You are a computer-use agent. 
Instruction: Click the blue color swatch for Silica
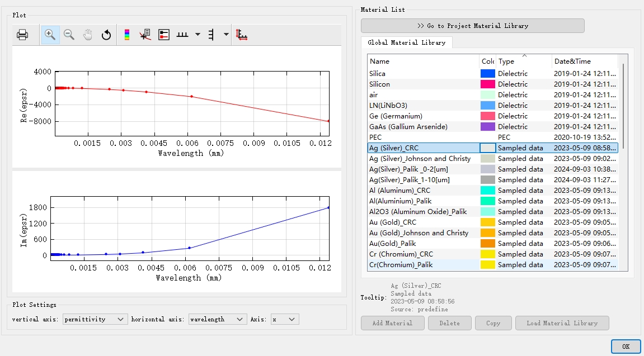(x=488, y=73)
